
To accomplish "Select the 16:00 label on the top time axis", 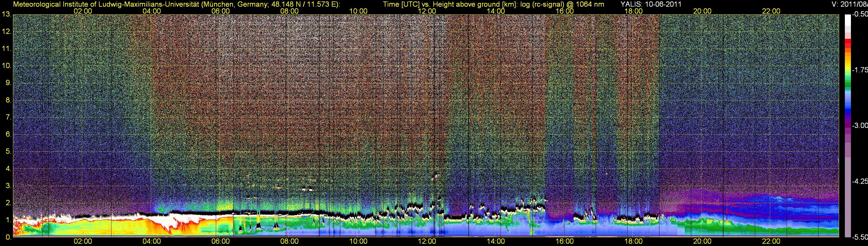I will coord(565,11).
